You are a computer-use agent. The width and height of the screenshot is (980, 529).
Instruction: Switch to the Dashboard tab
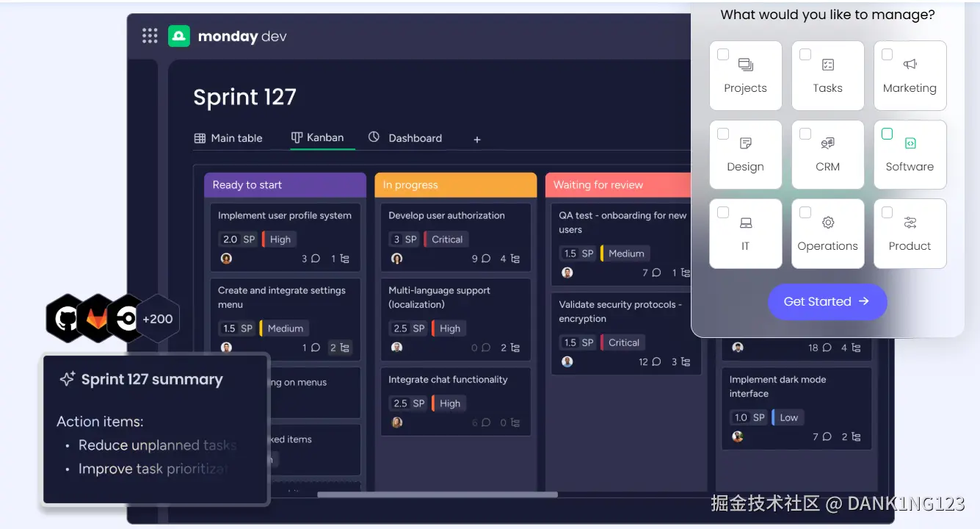pos(405,138)
